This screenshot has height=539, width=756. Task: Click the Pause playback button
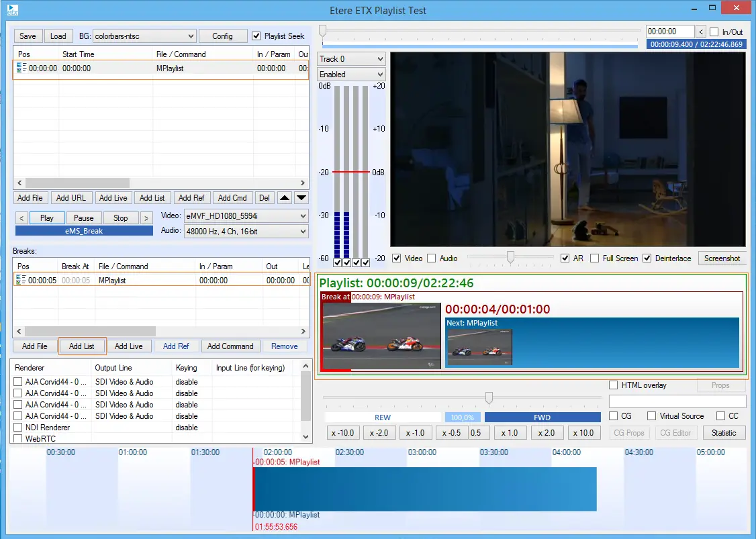[x=84, y=218]
